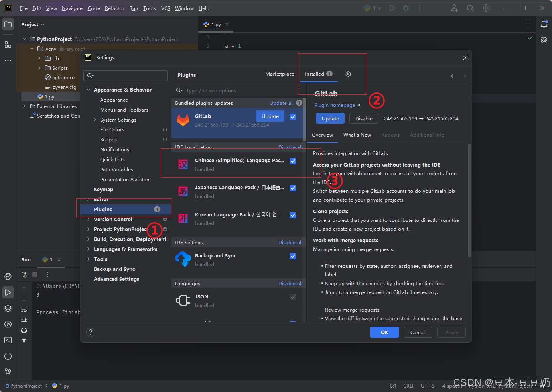
Task: Open the Project view dropdown
Action: [x=33, y=24]
